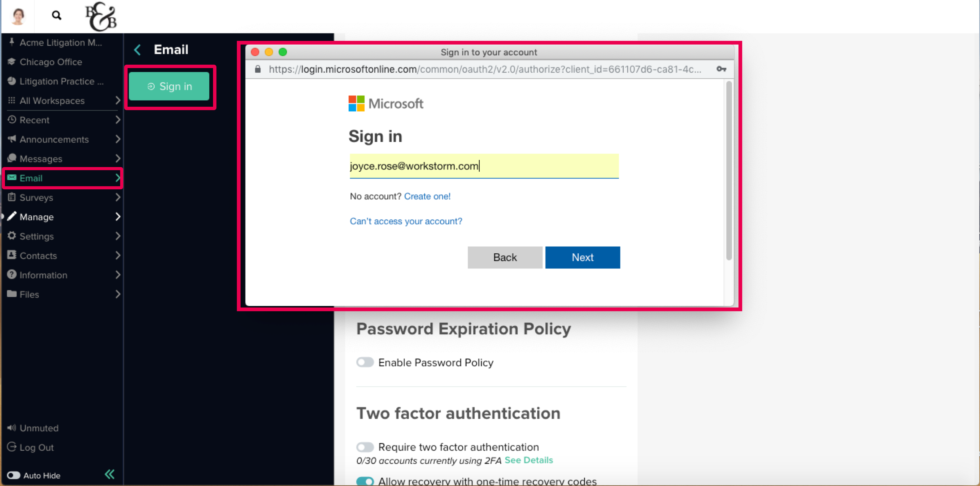
Task: Toggle Allow recovery with one-time codes
Action: (x=365, y=481)
